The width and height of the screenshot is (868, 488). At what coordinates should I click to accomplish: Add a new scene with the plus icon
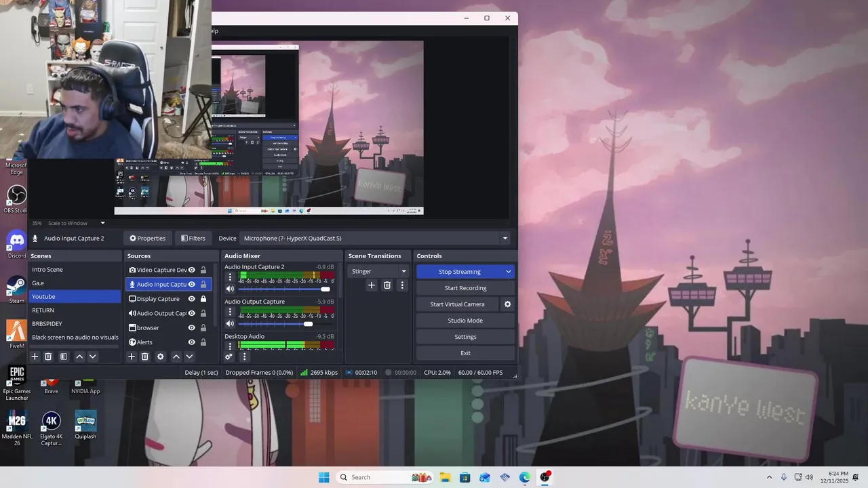[35, 357]
